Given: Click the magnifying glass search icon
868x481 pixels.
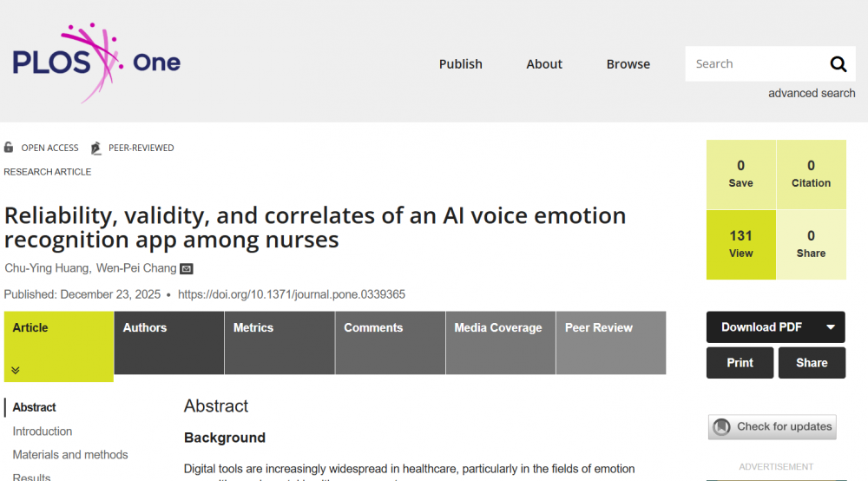Looking at the screenshot, I should click(x=838, y=64).
